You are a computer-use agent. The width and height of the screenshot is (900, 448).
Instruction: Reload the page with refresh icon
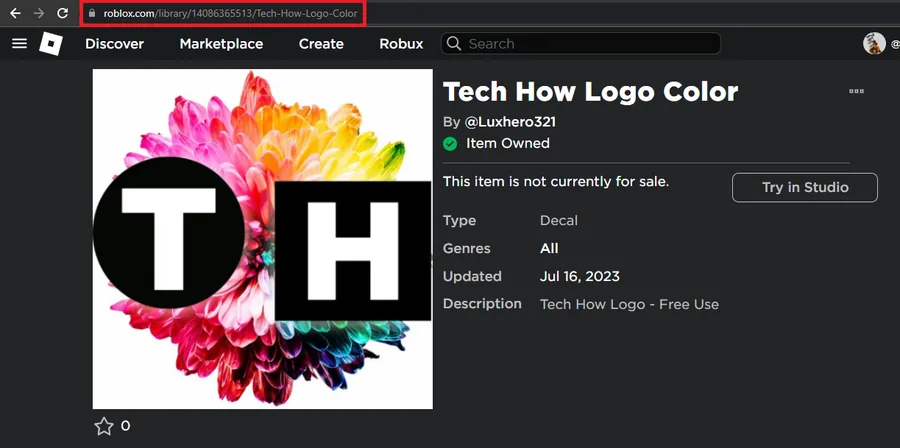[63, 13]
